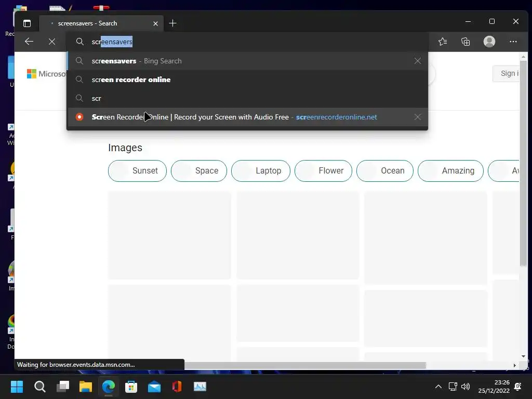Screen dimensions: 532x399
Task: Open the Favorites star icon
Action: tap(443, 42)
